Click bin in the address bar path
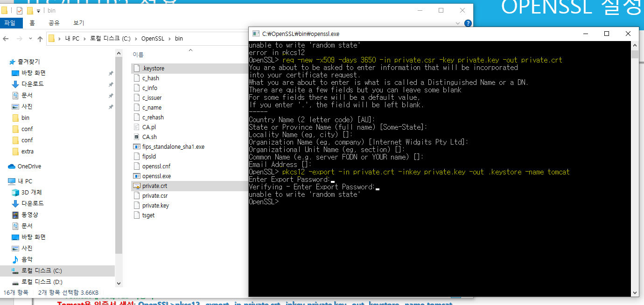Viewport: 644px width, 305px height. (179, 39)
